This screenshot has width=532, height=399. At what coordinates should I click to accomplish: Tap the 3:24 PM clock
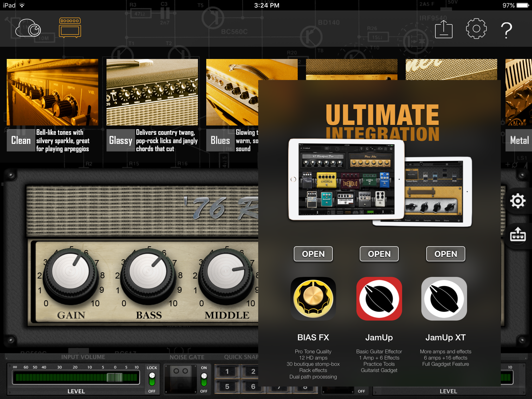coord(267,5)
